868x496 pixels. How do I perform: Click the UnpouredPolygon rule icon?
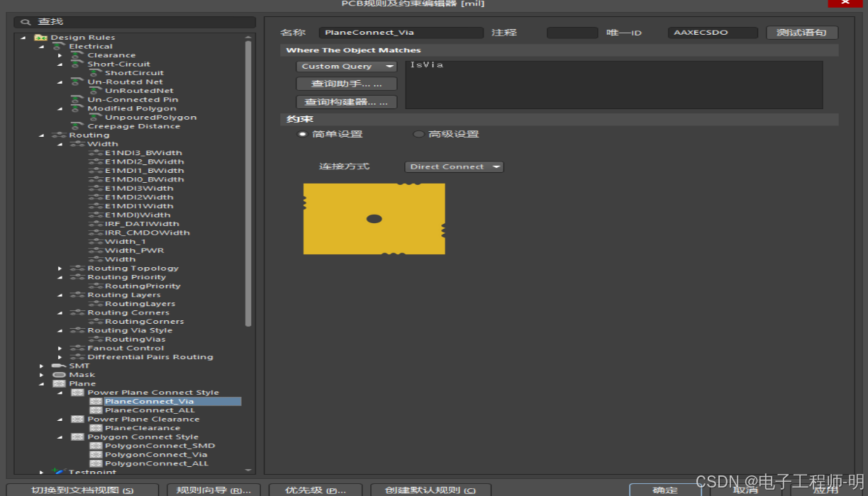coord(95,118)
